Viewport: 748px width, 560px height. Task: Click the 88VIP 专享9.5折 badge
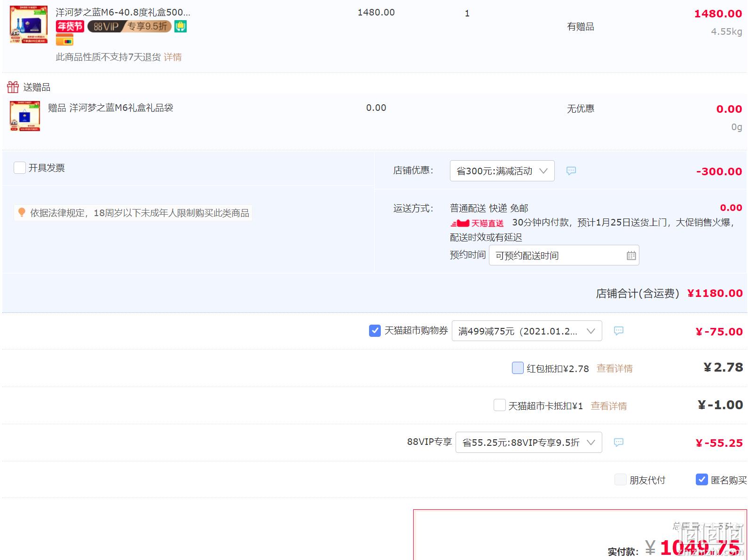129,26
